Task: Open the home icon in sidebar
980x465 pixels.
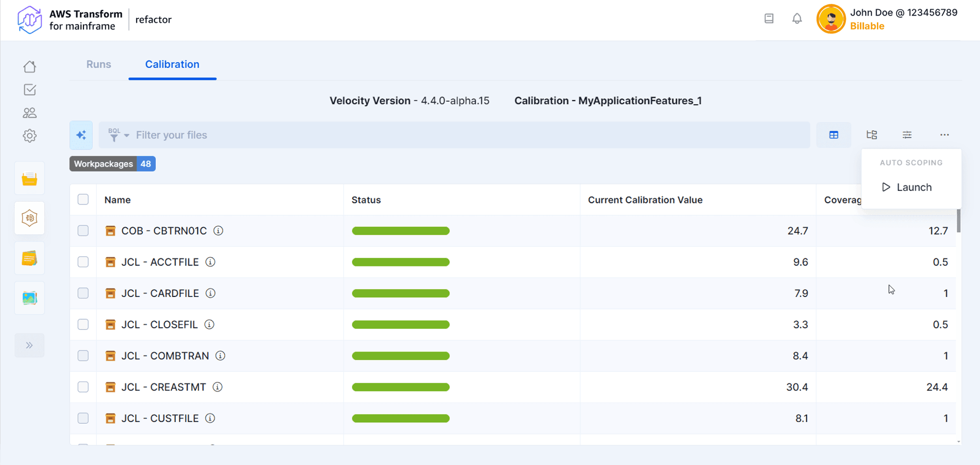Action: [30, 67]
